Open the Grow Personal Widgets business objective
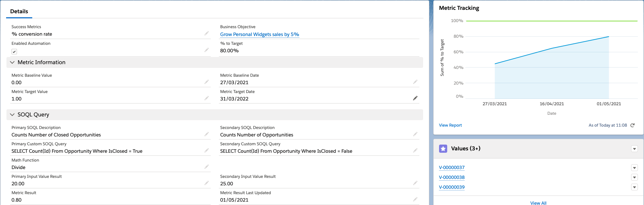Image resolution: width=644 pixels, height=205 pixels. [260, 34]
